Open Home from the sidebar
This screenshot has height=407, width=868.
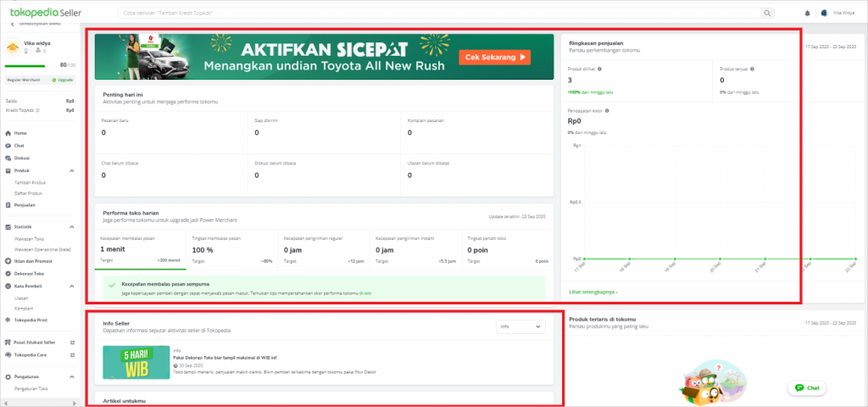(20, 133)
